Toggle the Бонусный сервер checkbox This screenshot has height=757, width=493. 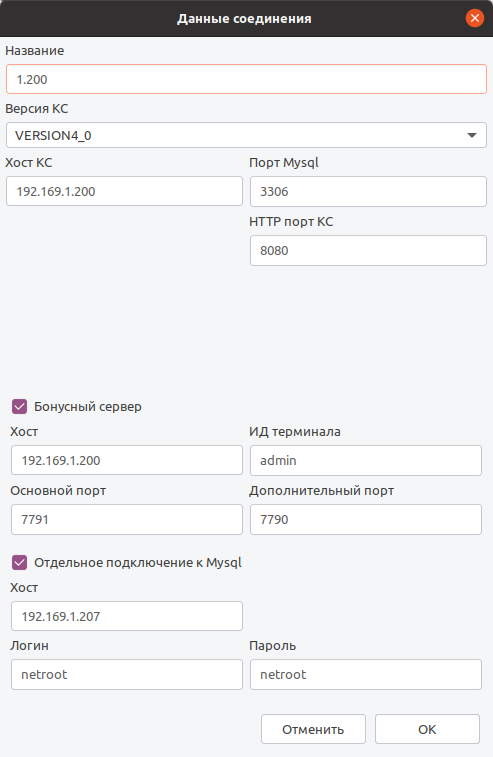(19, 407)
